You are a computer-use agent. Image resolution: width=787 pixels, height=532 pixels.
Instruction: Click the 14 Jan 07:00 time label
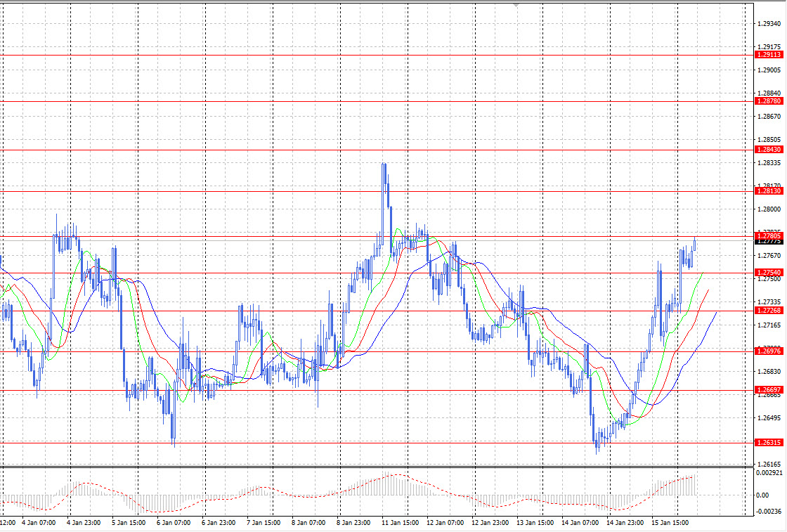pyautogui.click(x=580, y=523)
